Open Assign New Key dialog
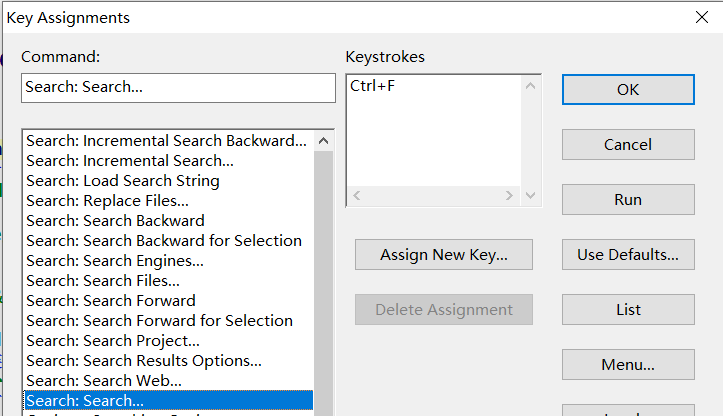Image resolution: width=723 pixels, height=416 pixels. [x=444, y=255]
